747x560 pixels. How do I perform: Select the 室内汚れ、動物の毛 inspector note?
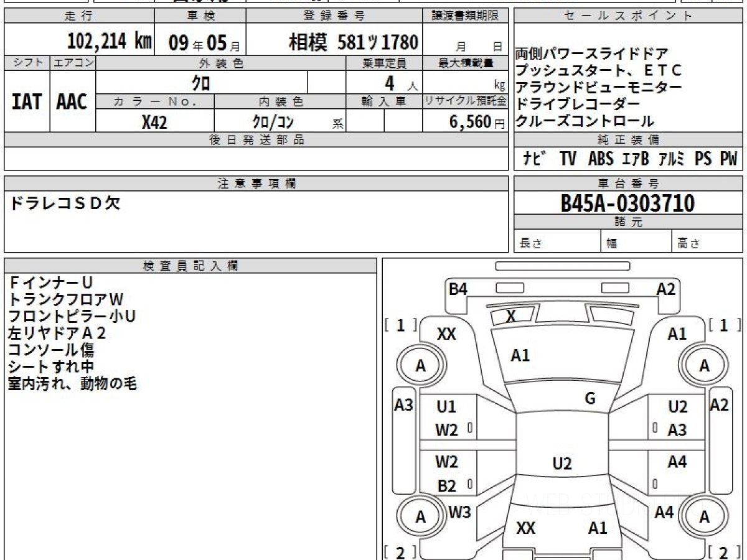coord(72,384)
